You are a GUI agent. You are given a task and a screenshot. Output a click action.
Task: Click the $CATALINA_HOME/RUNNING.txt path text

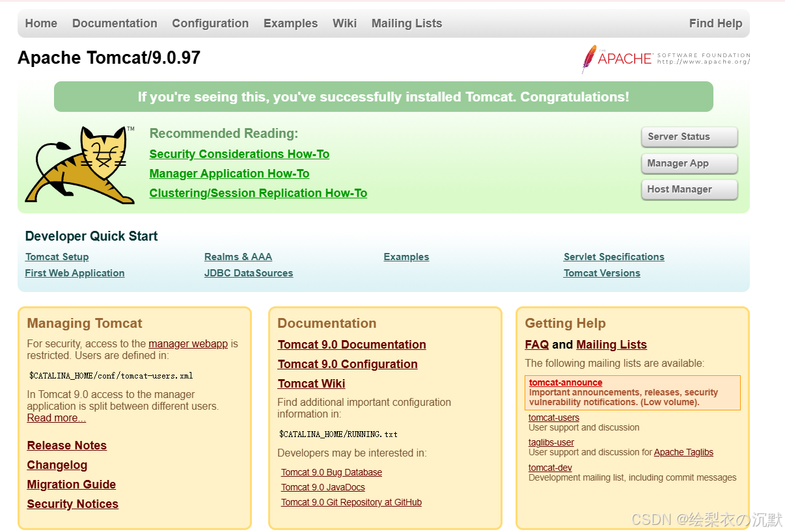tap(338, 434)
